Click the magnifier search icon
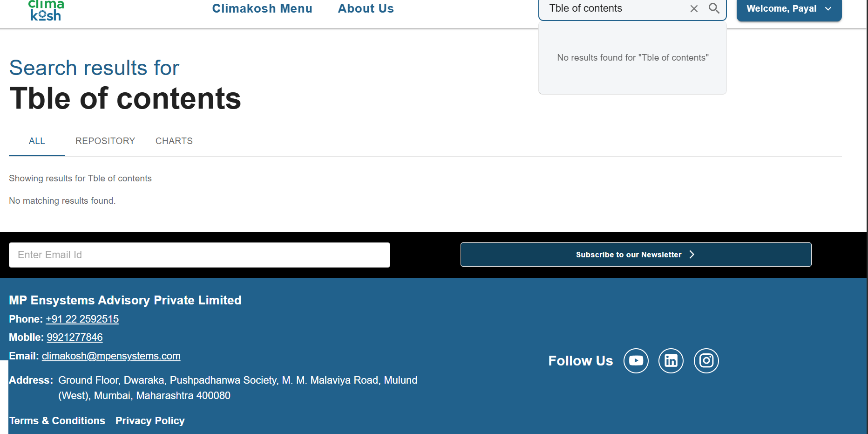 pos(714,8)
